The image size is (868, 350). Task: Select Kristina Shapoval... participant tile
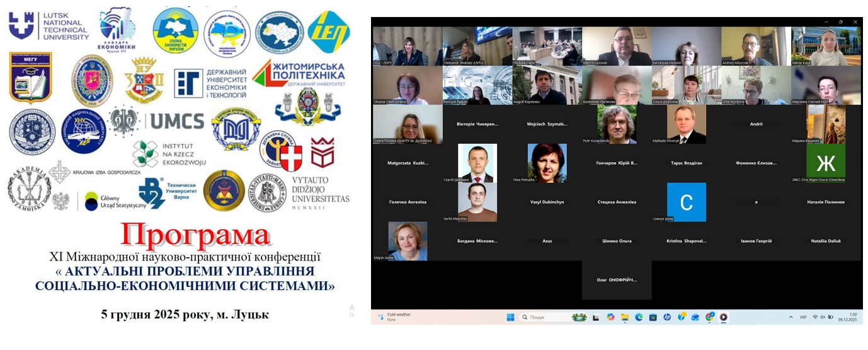pos(686,241)
